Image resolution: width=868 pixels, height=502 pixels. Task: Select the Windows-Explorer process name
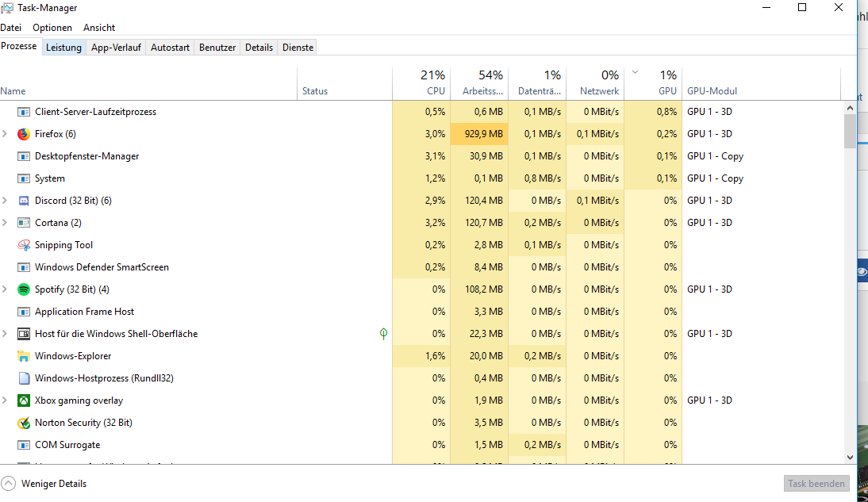(x=73, y=356)
